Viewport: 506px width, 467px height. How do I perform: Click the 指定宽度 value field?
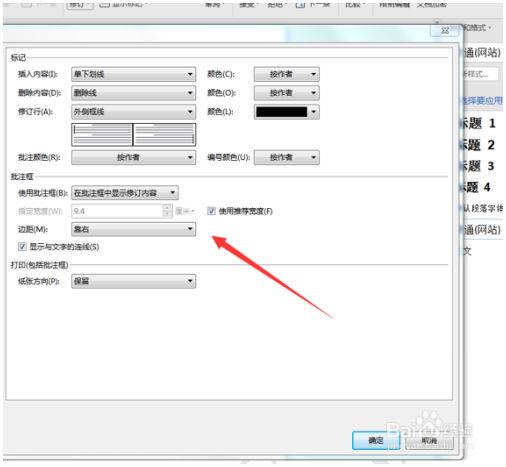click(117, 211)
